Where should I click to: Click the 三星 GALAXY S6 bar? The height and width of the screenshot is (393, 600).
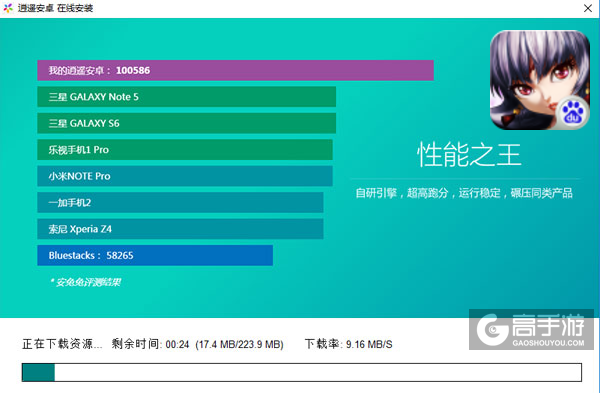(x=186, y=123)
